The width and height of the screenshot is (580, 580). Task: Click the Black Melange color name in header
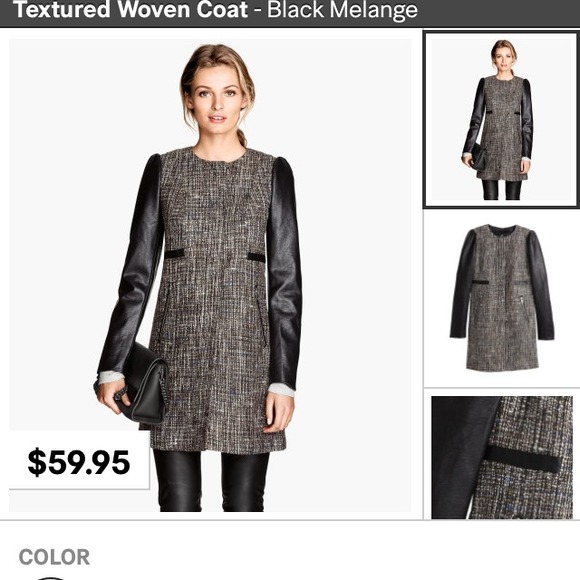pos(342,10)
